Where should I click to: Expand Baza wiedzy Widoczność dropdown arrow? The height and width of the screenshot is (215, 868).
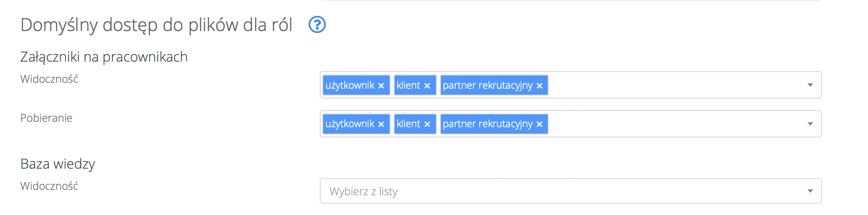click(x=810, y=191)
